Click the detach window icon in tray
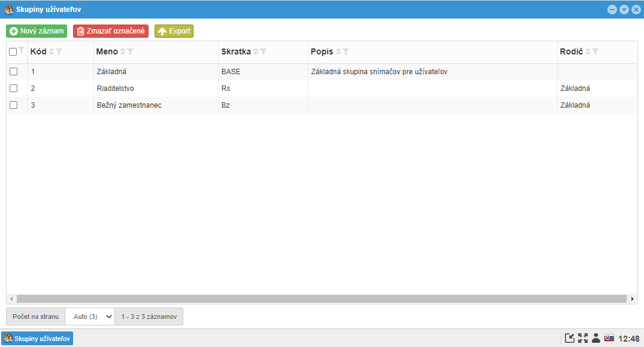This screenshot has width=644, height=347. click(569, 338)
